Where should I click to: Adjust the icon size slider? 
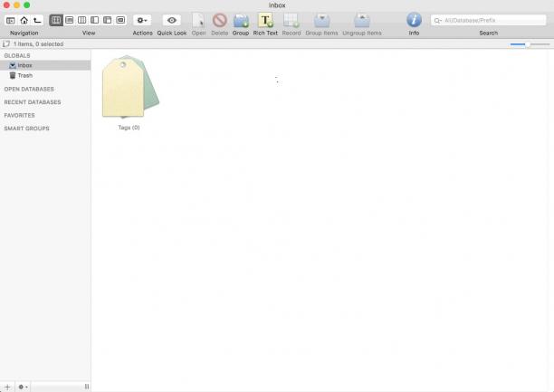click(x=530, y=44)
